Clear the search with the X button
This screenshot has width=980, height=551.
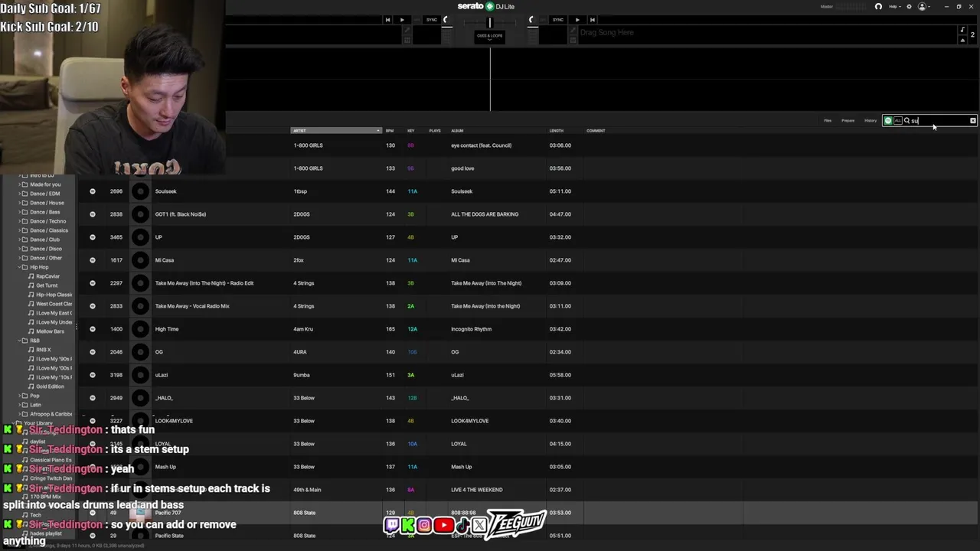[973, 120]
